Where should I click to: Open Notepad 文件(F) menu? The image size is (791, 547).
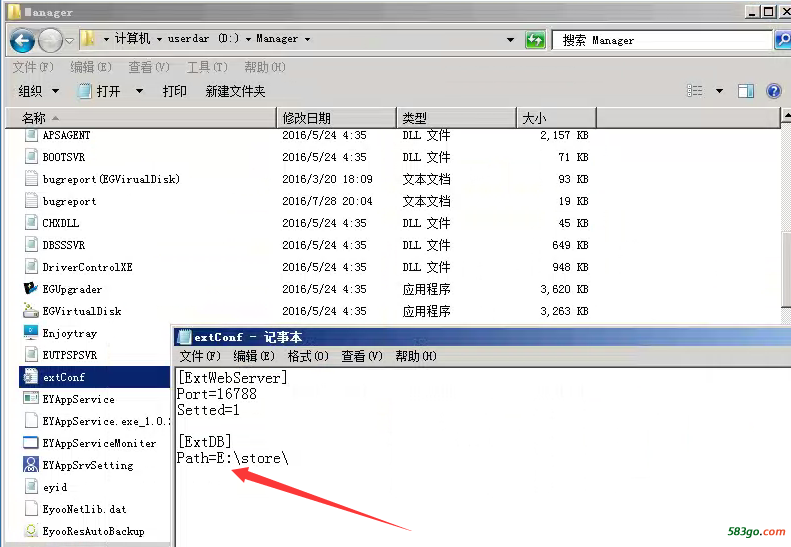200,356
